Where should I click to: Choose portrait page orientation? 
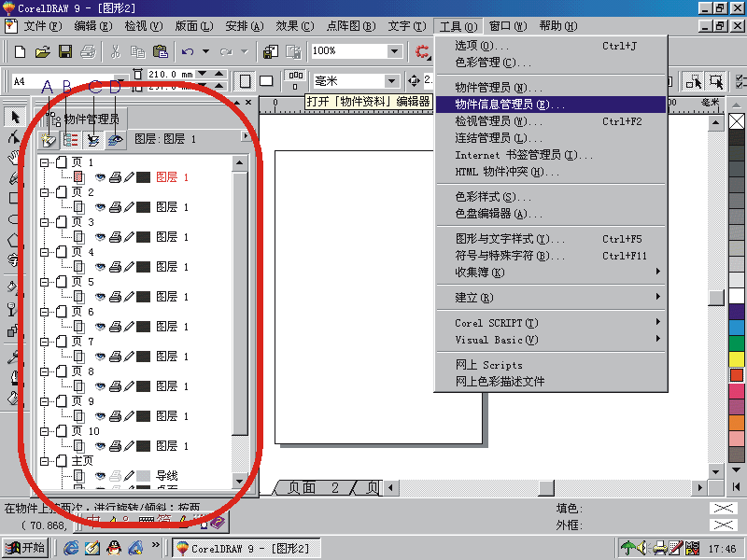tap(246, 81)
